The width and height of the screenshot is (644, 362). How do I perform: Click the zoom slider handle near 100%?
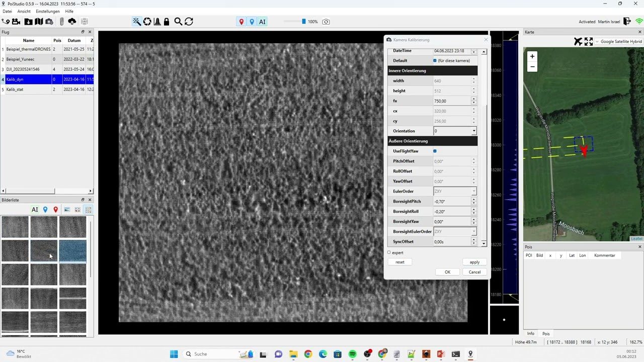303,22
